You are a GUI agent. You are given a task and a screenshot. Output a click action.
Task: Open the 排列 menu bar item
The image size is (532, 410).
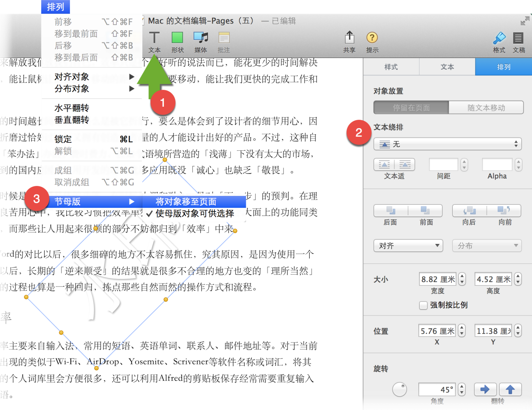coord(55,7)
